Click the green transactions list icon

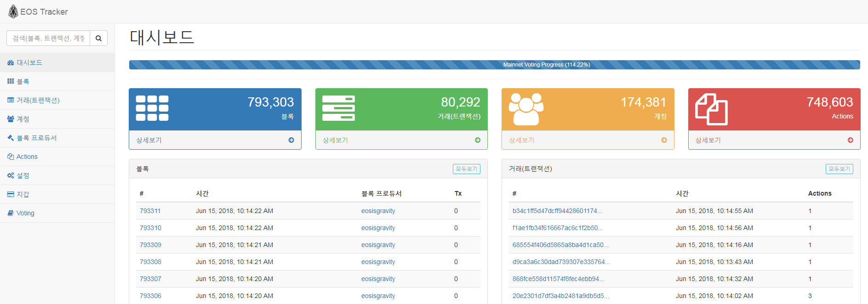click(338, 108)
